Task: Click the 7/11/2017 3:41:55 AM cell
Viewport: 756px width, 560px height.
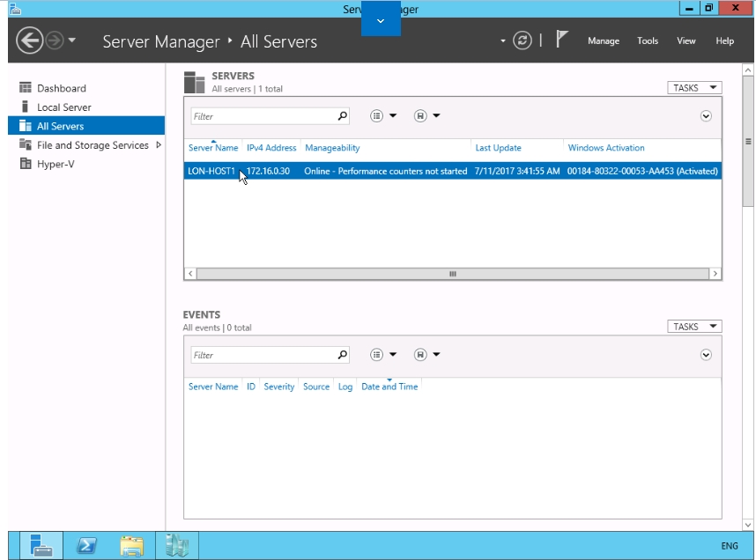Action: 517,171
